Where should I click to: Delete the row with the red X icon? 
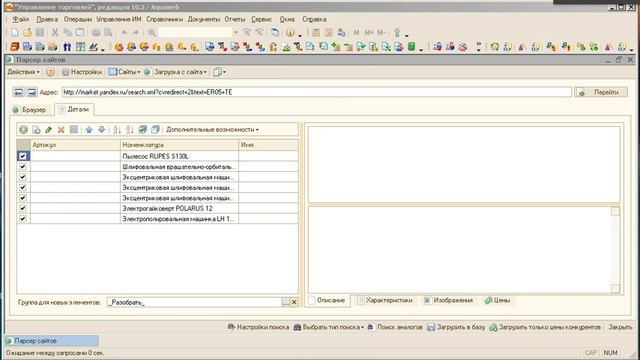click(61, 130)
